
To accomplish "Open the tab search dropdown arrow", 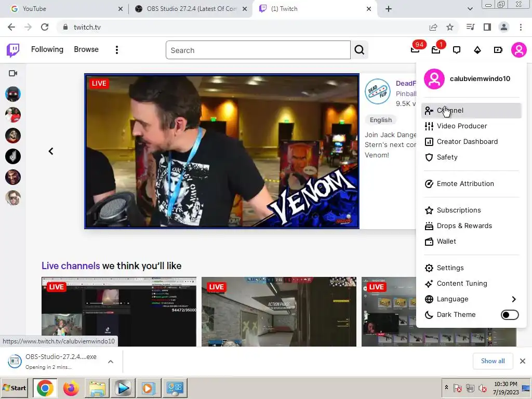I will coord(470,9).
